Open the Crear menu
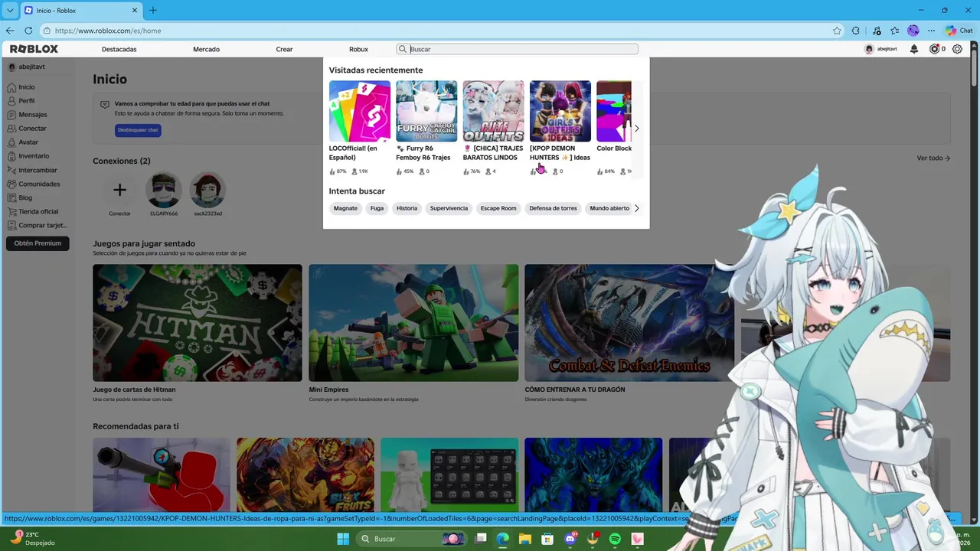980x551 pixels. point(284,49)
